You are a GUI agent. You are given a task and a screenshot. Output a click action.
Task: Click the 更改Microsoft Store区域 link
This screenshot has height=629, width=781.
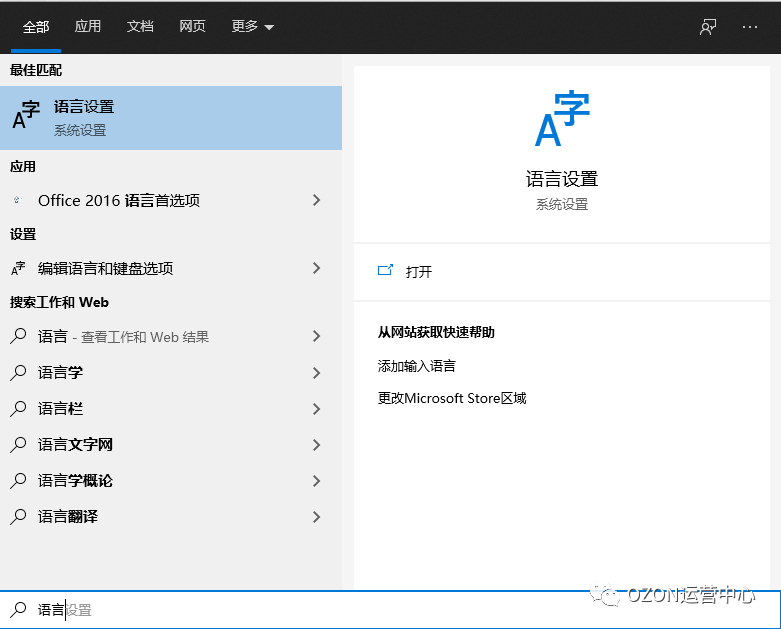[452, 398]
